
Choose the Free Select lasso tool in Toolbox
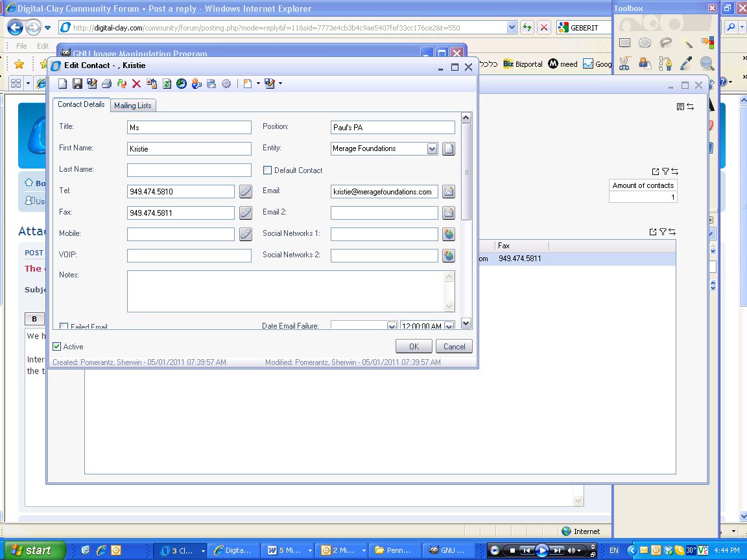(x=665, y=43)
